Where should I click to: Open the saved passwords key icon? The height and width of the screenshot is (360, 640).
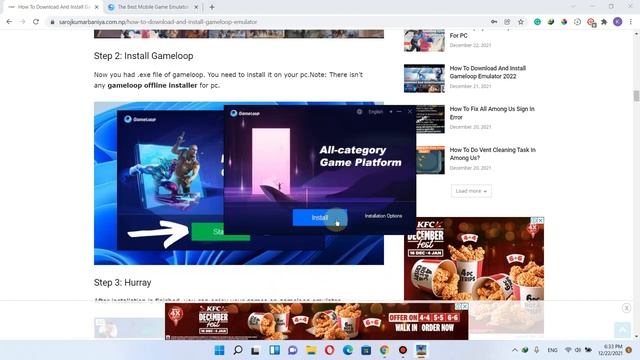(494, 22)
